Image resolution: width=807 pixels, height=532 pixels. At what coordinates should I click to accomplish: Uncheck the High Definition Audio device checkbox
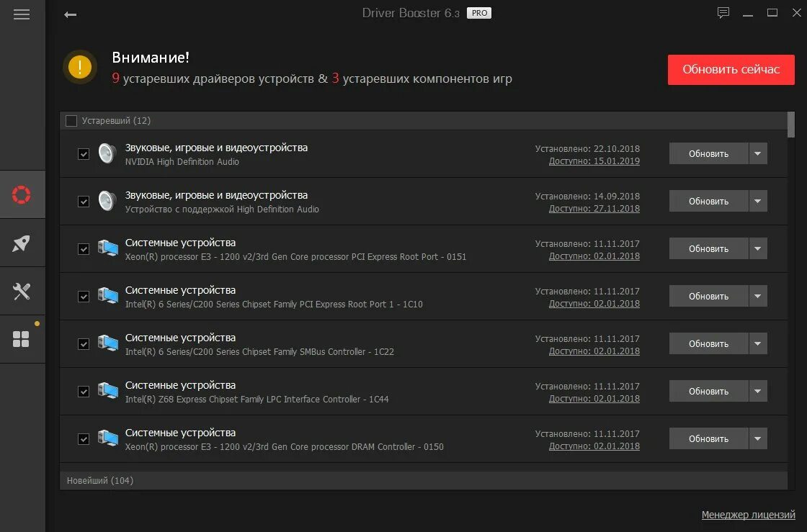pyautogui.click(x=84, y=202)
